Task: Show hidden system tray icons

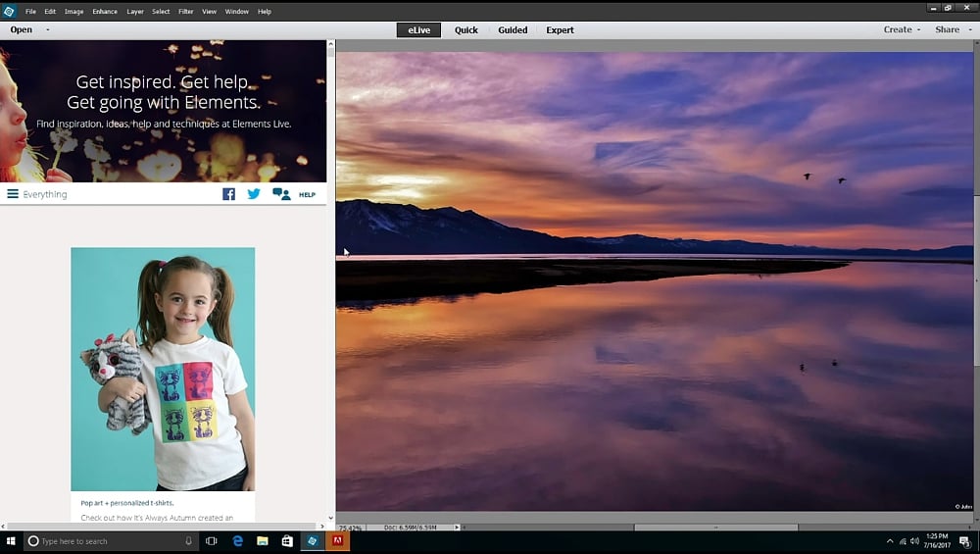Action: pos(890,541)
